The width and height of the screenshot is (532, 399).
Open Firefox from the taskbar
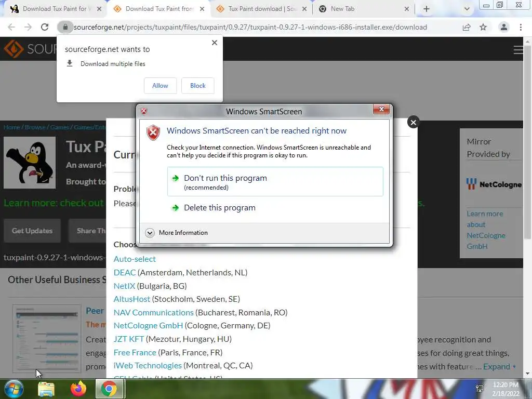point(78,389)
